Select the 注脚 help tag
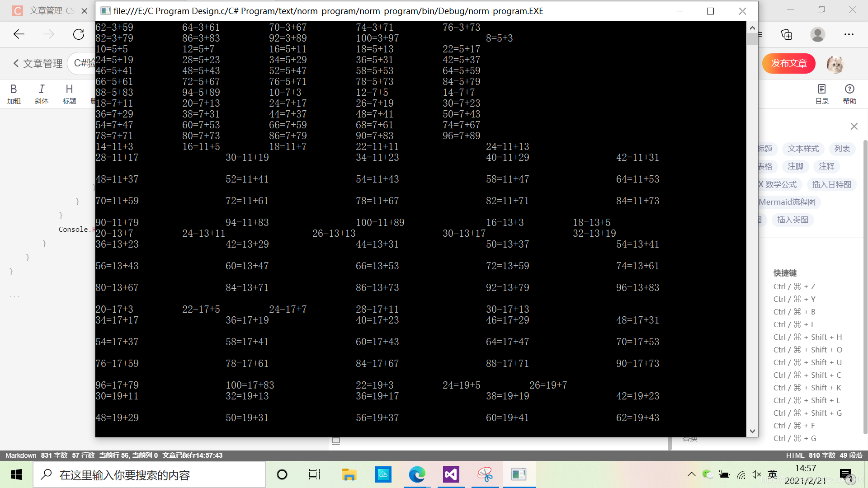 coord(795,166)
